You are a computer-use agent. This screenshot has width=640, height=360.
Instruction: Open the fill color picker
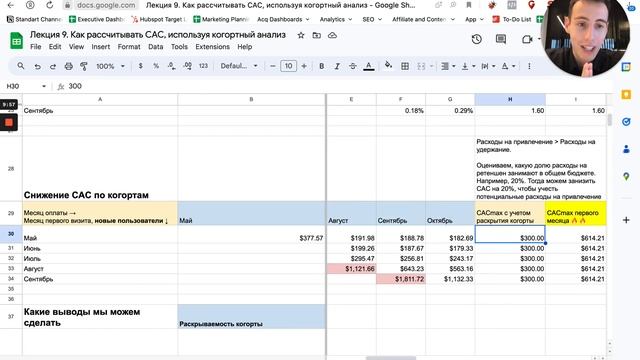[x=388, y=65]
